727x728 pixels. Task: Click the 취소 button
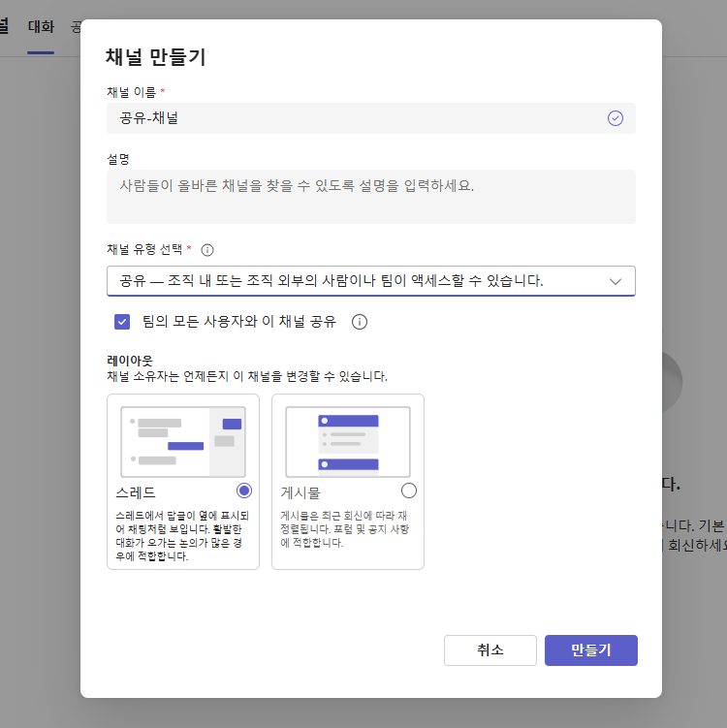tap(490, 650)
